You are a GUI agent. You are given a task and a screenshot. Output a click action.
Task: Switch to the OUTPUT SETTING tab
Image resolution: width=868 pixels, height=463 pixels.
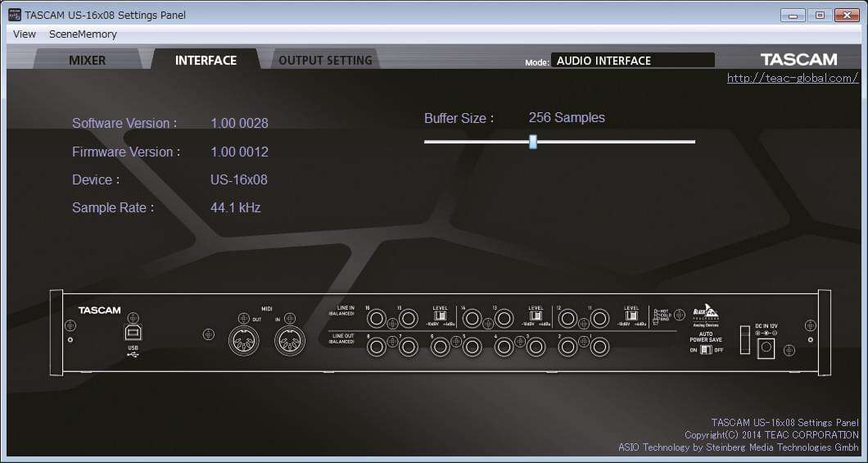tap(325, 61)
